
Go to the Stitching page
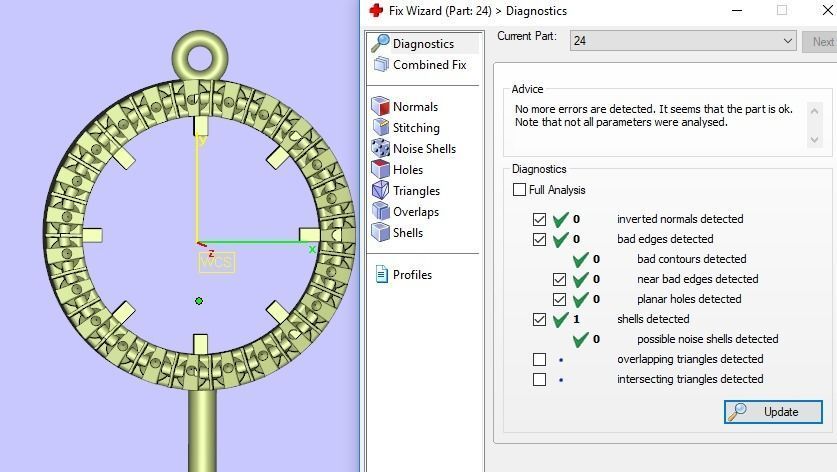[x=416, y=128]
